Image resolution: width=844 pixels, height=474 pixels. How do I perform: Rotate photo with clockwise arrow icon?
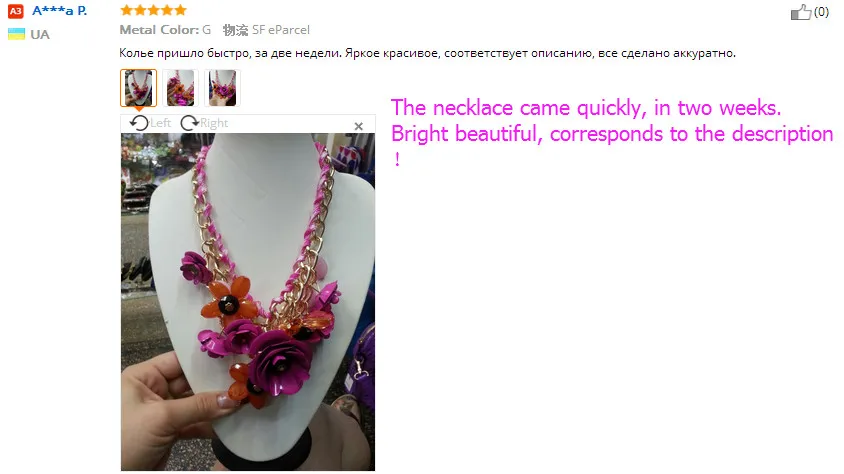tap(189, 123)
